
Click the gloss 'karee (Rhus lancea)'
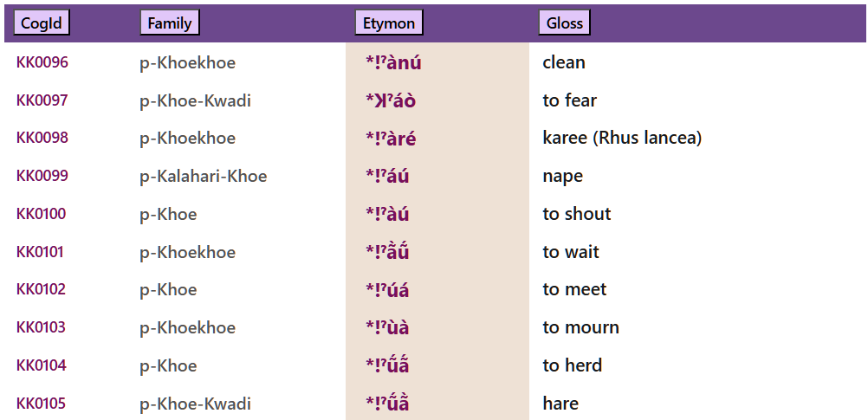[x=622, y=138]
